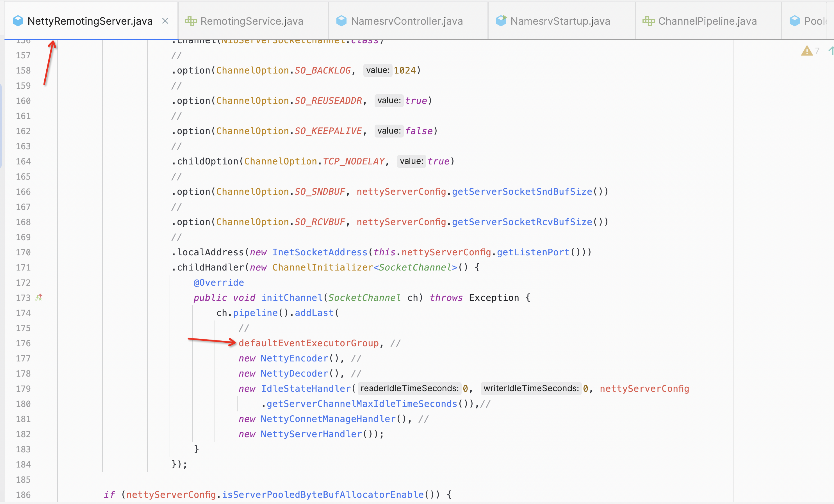This screenshot has height=504, width=834.
Task: Open the warnings indicator showing 7 problems
Action: tap(810, 51)
